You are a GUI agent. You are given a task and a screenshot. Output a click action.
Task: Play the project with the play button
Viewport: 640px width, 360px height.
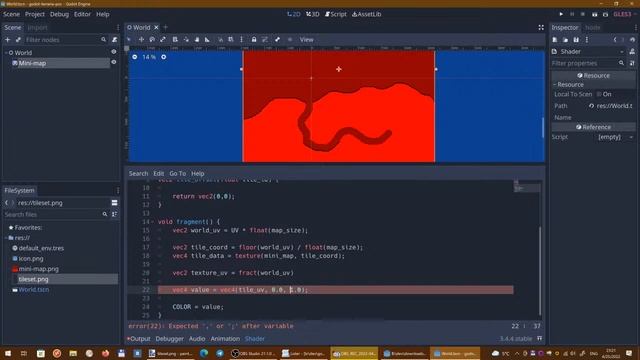pyautogui.click(x=561, y=14)
